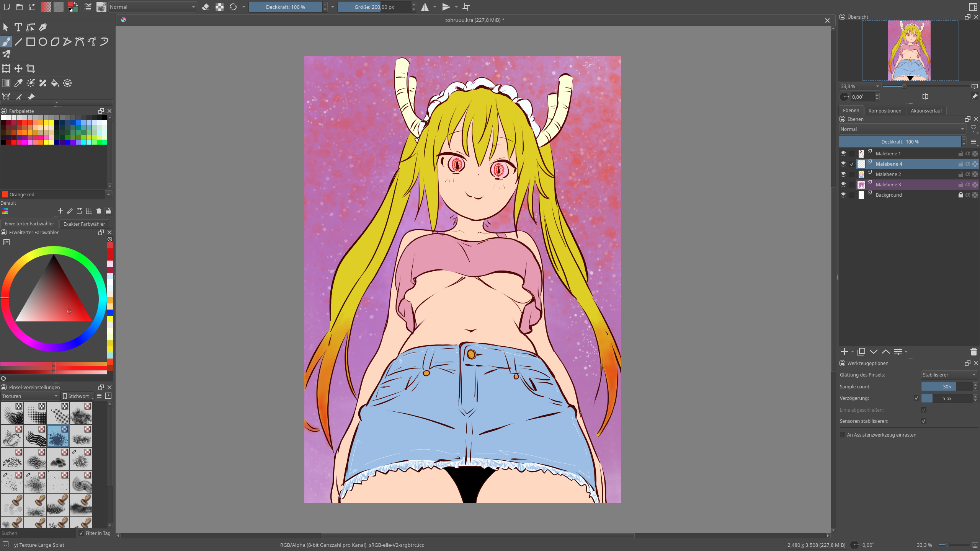980x551 pixels.
Task: Select the Polygon tool
Action: 55,42
